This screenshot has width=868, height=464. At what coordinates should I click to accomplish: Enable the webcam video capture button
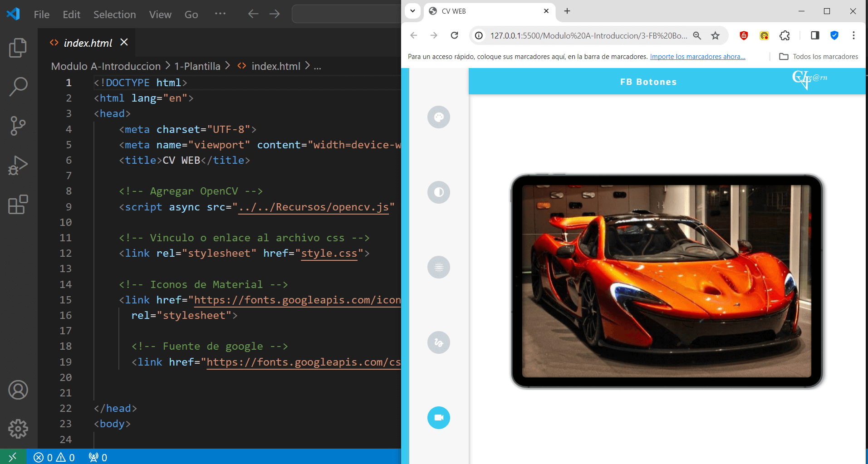438,417
